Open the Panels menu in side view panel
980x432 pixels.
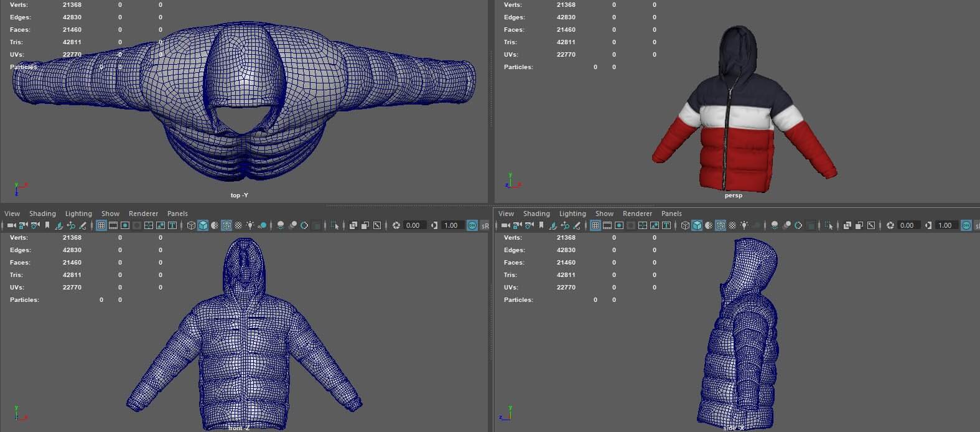[x=671, y=214]
